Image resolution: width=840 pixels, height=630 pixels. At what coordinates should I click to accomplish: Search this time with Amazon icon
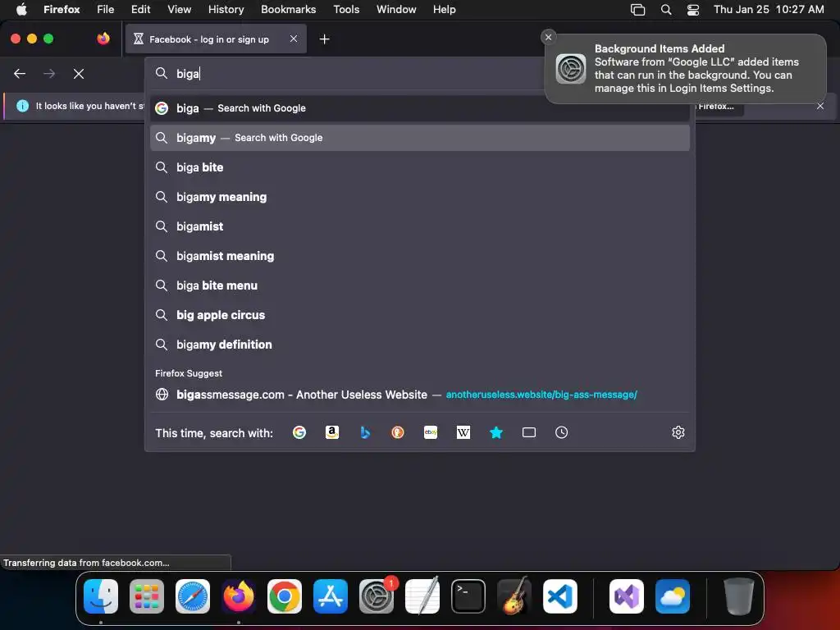(332, 432)
